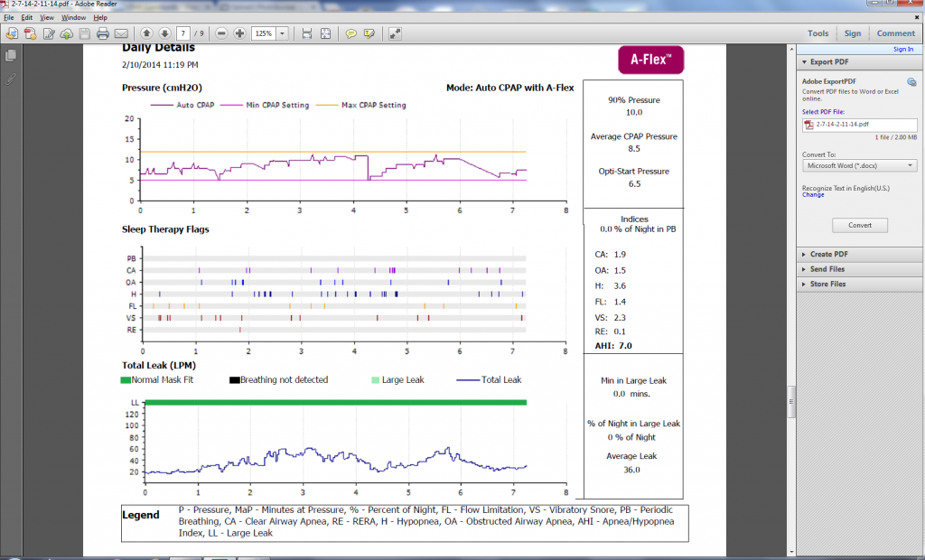Open the Edit menu
This screenshot has height=560, width=925.
27,18
